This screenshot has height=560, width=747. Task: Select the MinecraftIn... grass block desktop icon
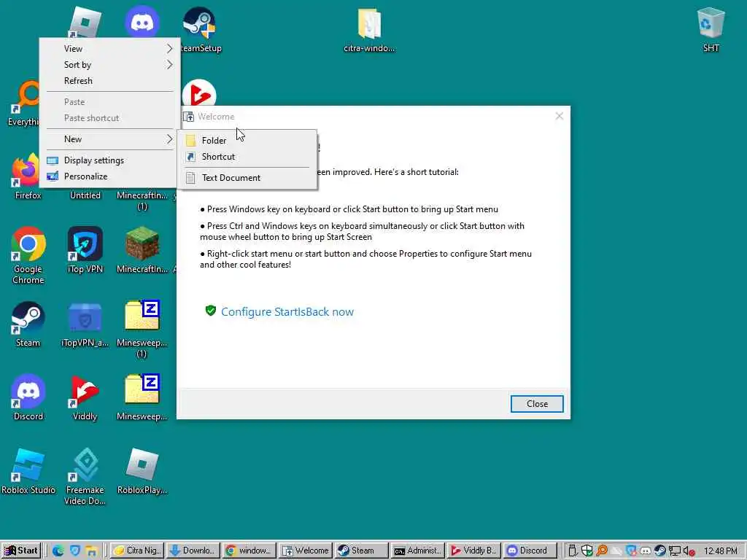[x=142, y=251]
